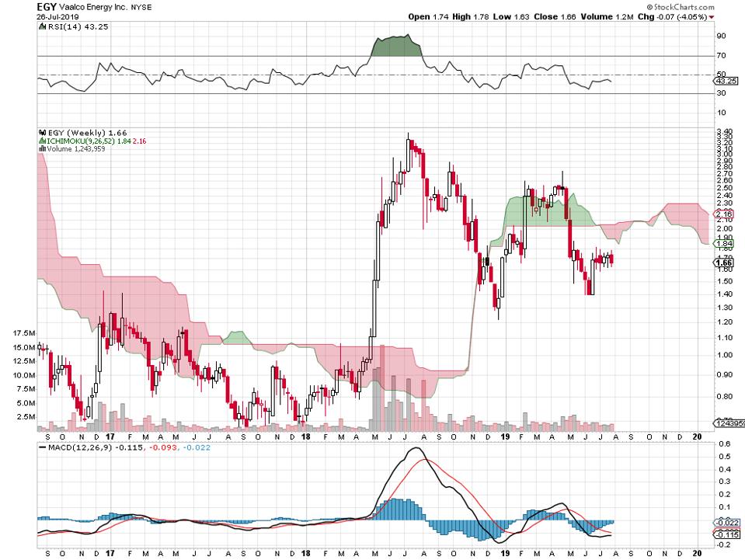Click the 90 level on RSI axis
The image size is (745, 560).
(x=721, y=36)
